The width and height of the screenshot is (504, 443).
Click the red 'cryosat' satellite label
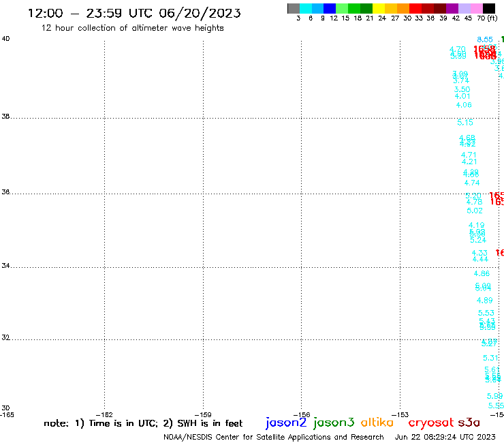[431, 423]
